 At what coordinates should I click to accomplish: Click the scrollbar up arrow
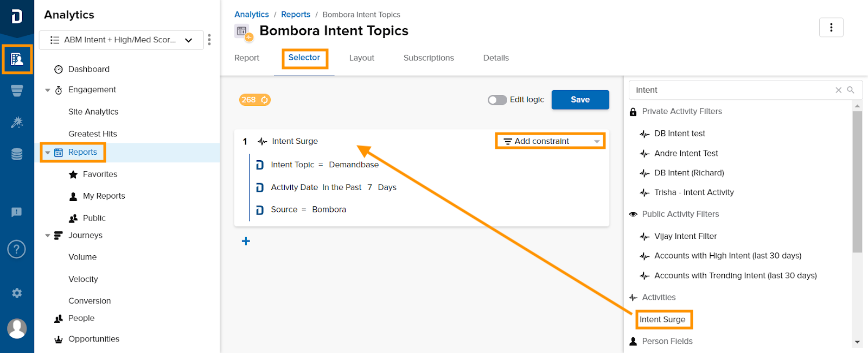pos(857,105)
